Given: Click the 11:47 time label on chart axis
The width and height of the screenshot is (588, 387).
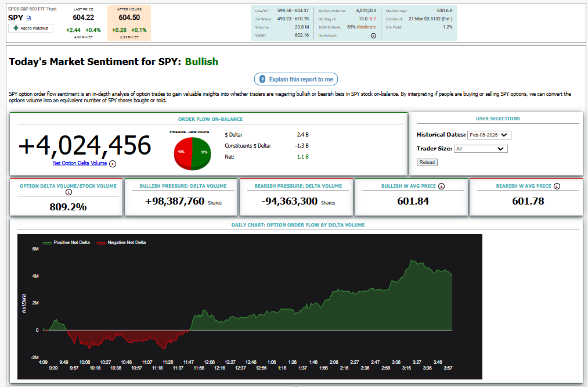Looking at the screenshot, I should coord(189,362).
